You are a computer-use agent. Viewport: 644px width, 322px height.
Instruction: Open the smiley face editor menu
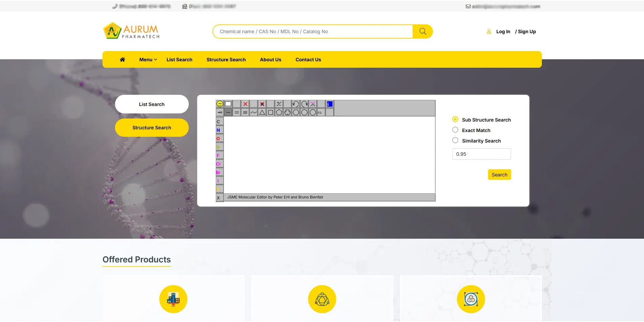(x=220, y=104)
